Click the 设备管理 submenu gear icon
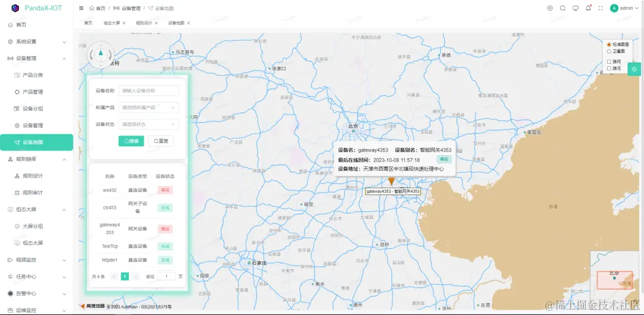Screen dimensions: 644x315 (x=17, y=126)
